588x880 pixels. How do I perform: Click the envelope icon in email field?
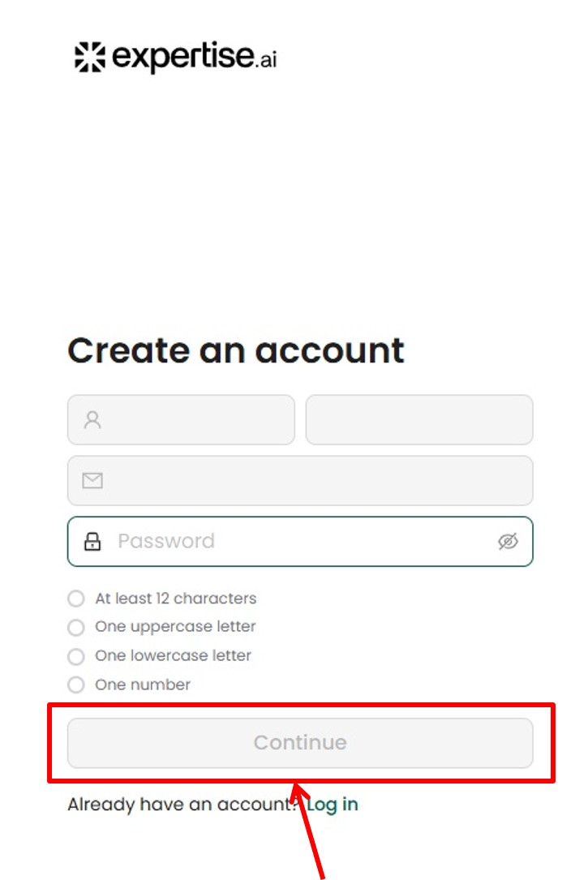pyautogui.click(x=92, y=481)
